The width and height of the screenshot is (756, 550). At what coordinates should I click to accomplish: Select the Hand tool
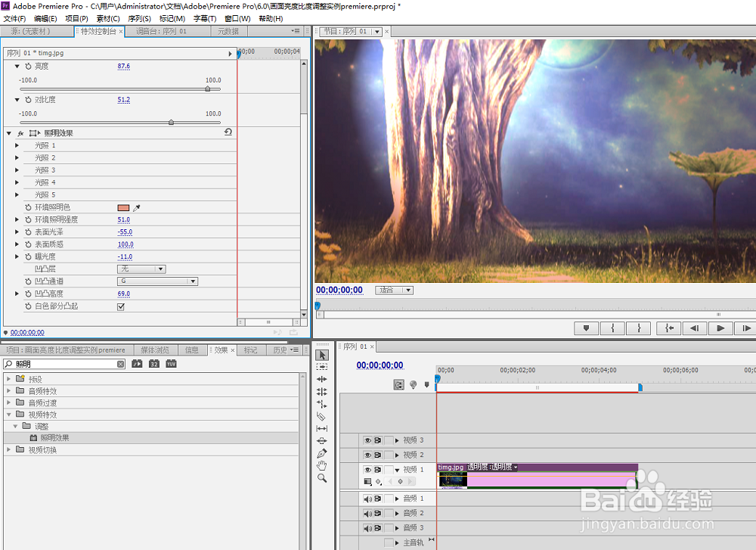322,465
